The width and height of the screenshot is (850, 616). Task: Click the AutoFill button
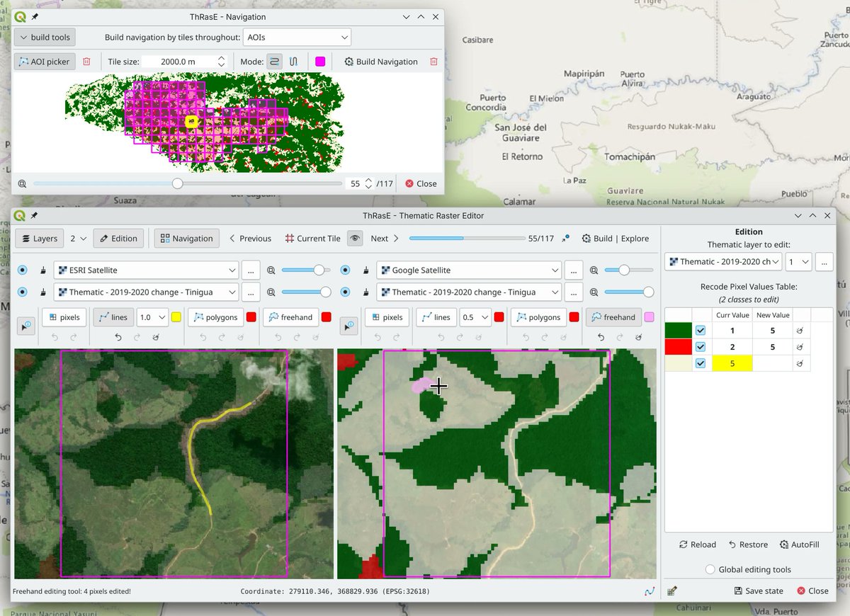click(800, 544)
